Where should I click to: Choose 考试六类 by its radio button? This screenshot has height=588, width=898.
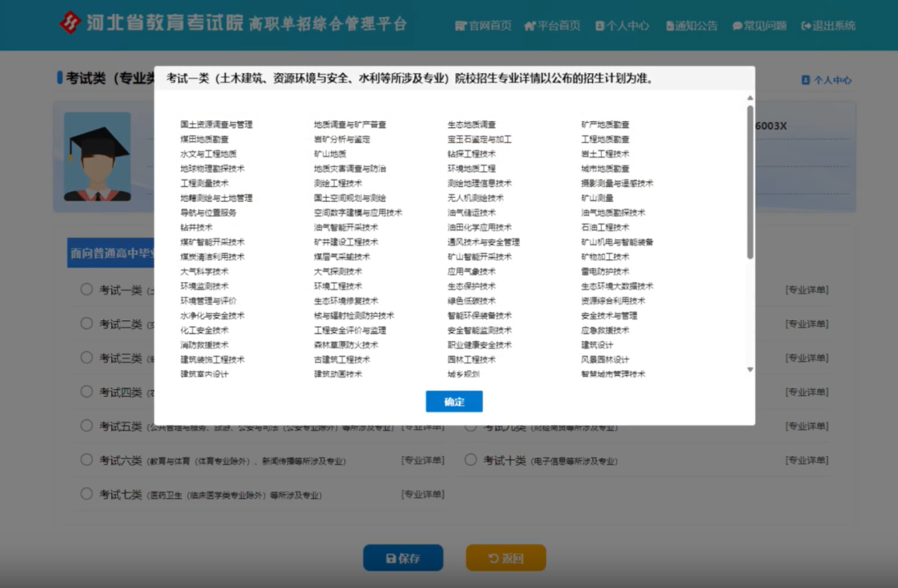pyautogui.click(x=86, y=459)
